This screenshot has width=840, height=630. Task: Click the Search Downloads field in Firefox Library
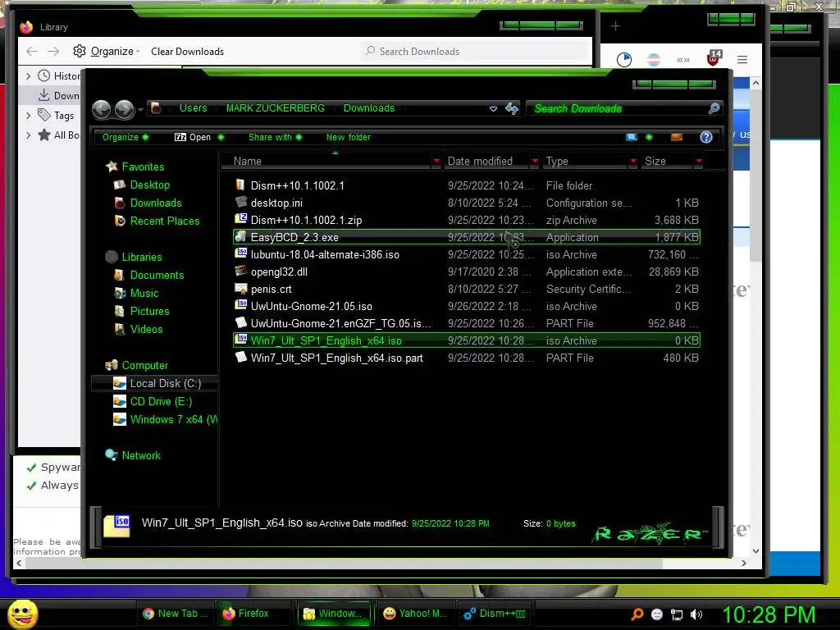click(474, 52)
